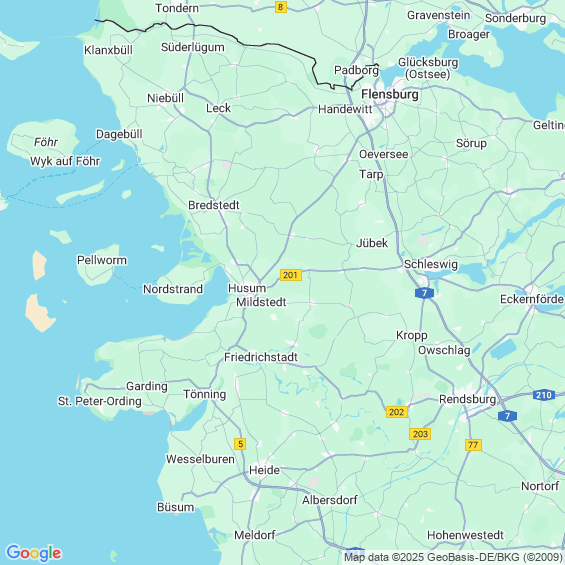Click the 210 highway shield

click(x=543, y=395)
